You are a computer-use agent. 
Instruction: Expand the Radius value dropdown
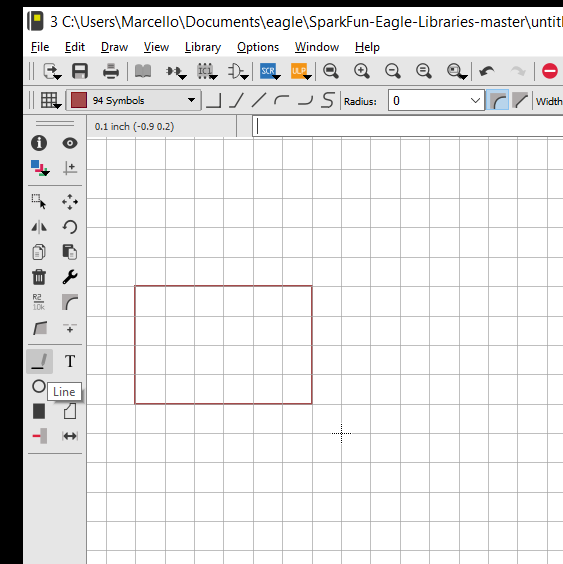475,101
